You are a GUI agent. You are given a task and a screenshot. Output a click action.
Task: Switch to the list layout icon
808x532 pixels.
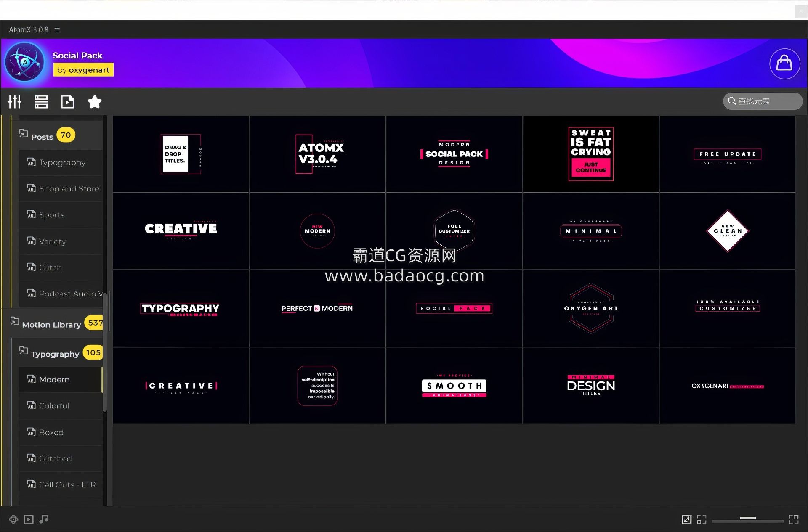tap(41, 101)
